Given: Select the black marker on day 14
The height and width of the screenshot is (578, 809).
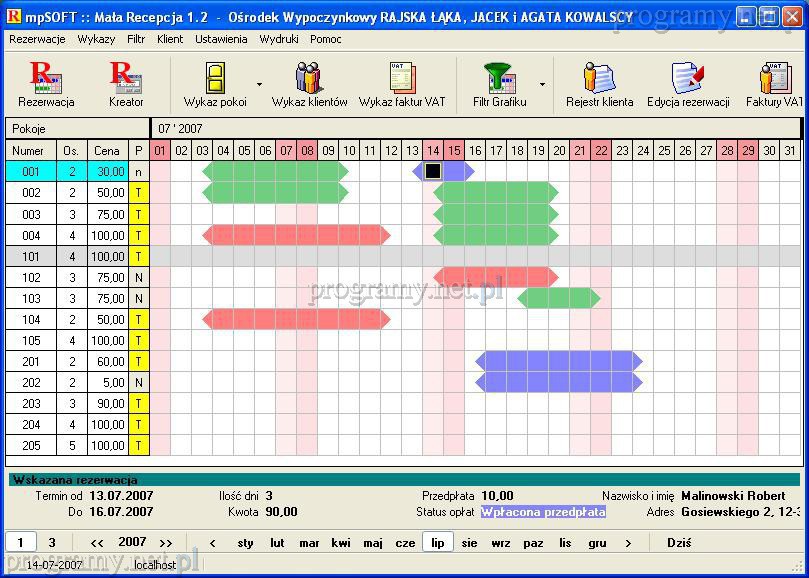Looking at the screenshot, I should [433, 172].
